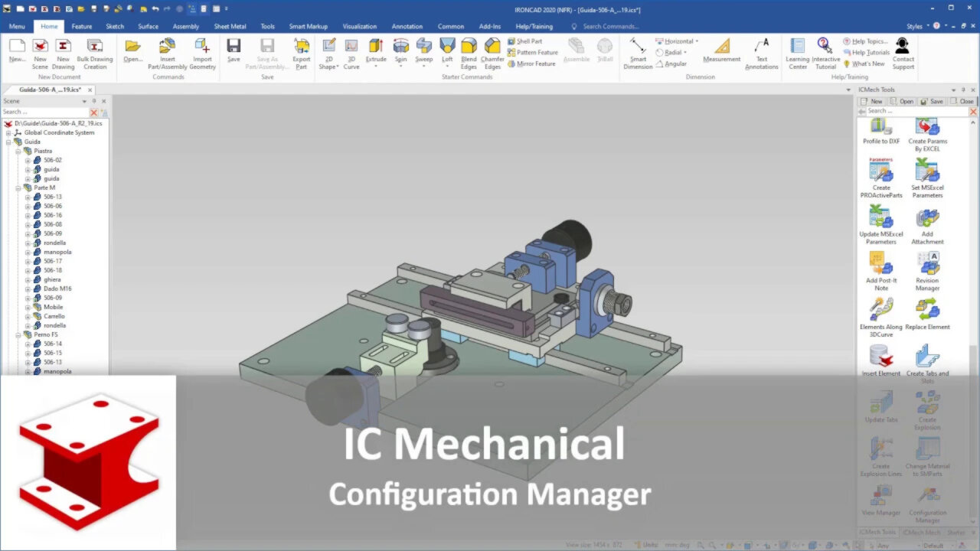The image size is (980, 551).
Task: Open the Assembly ribbon tab
Action: tap(186, 25)
